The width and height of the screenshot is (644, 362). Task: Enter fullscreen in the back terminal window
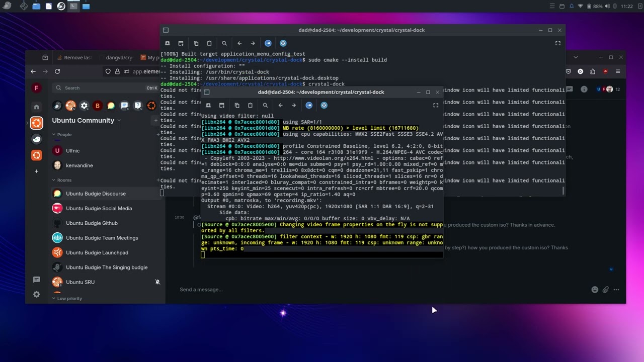(557, 43)
